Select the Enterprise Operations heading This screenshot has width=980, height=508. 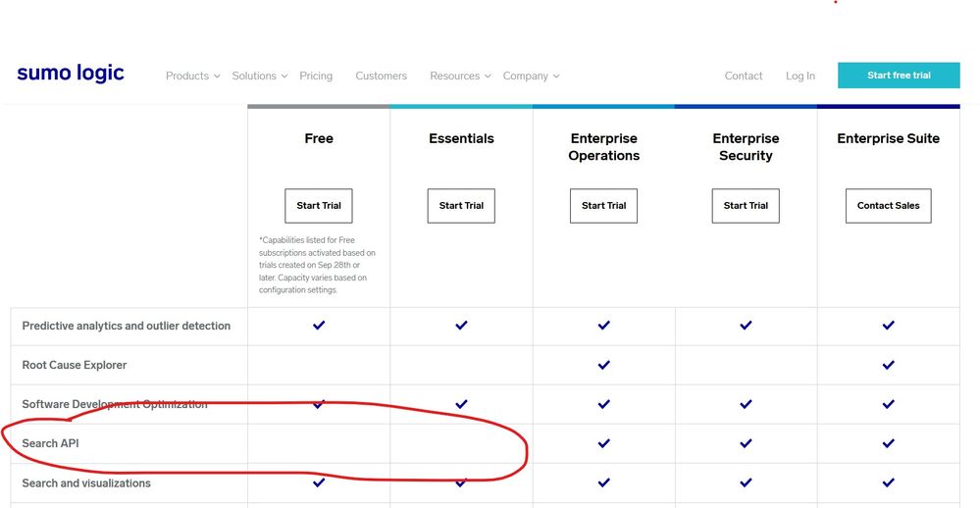coord(603,147)
